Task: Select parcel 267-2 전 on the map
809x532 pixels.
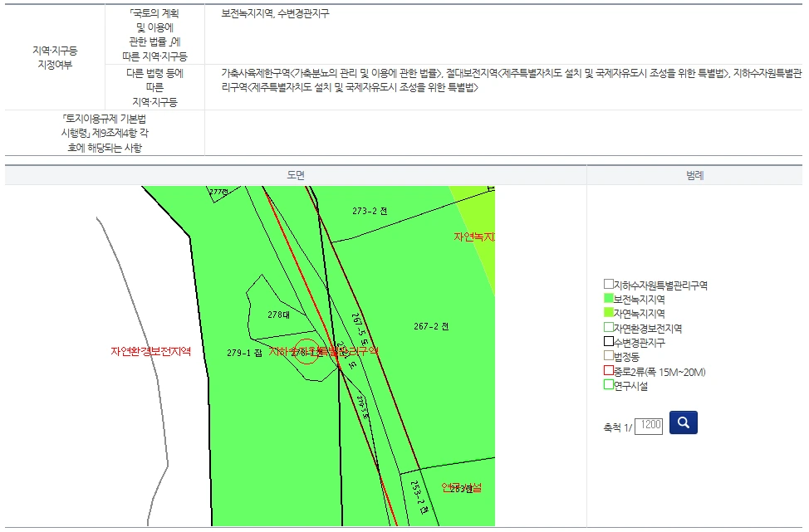Action: coord(431,325)
